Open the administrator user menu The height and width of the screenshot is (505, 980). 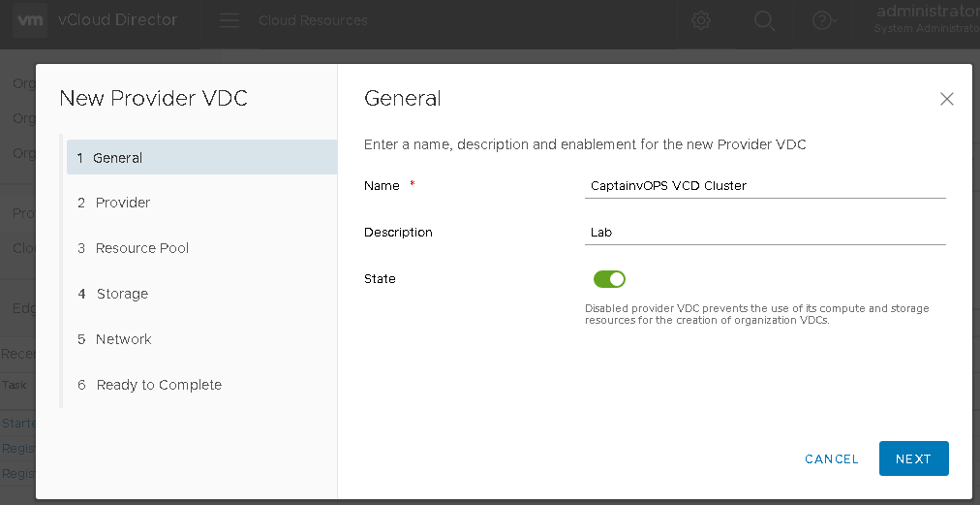pyautogui.click(x=926, y=19)
